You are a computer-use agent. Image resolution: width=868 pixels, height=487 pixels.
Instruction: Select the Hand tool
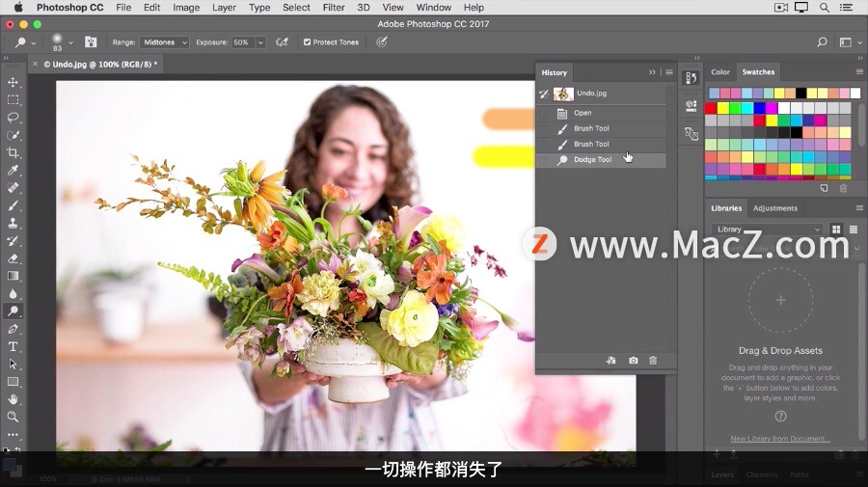point(13,399)
